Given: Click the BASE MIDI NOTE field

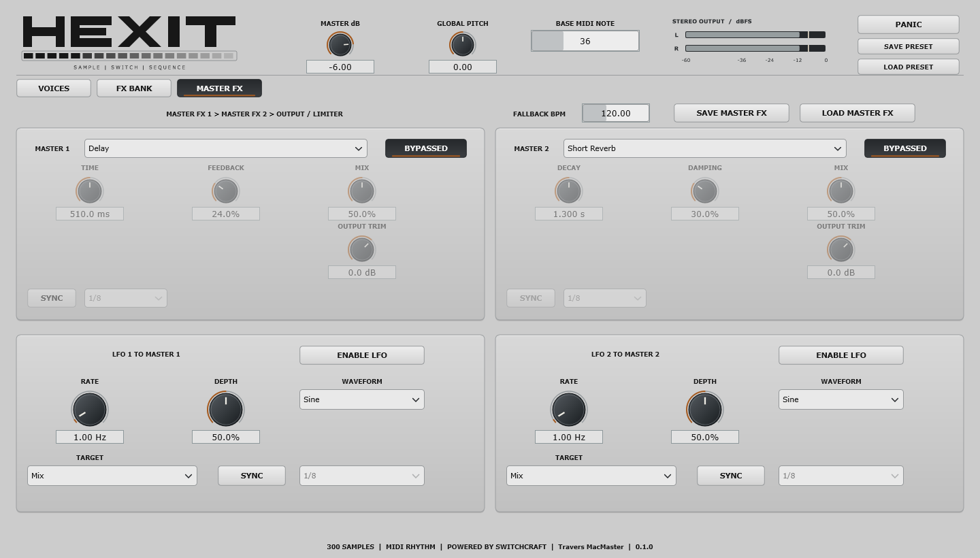Looking at the screenshot, I should tap(585, 41).
